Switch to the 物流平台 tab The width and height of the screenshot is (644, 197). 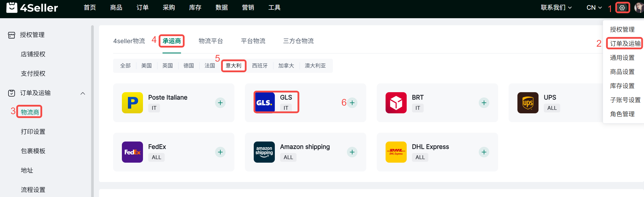(x=211, y=41)
